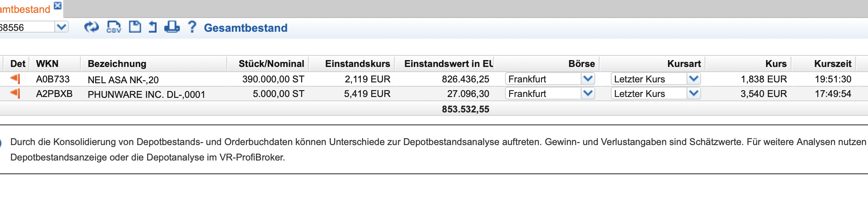
Task: Save using the floppy disk icon
Action: [135, 27]
